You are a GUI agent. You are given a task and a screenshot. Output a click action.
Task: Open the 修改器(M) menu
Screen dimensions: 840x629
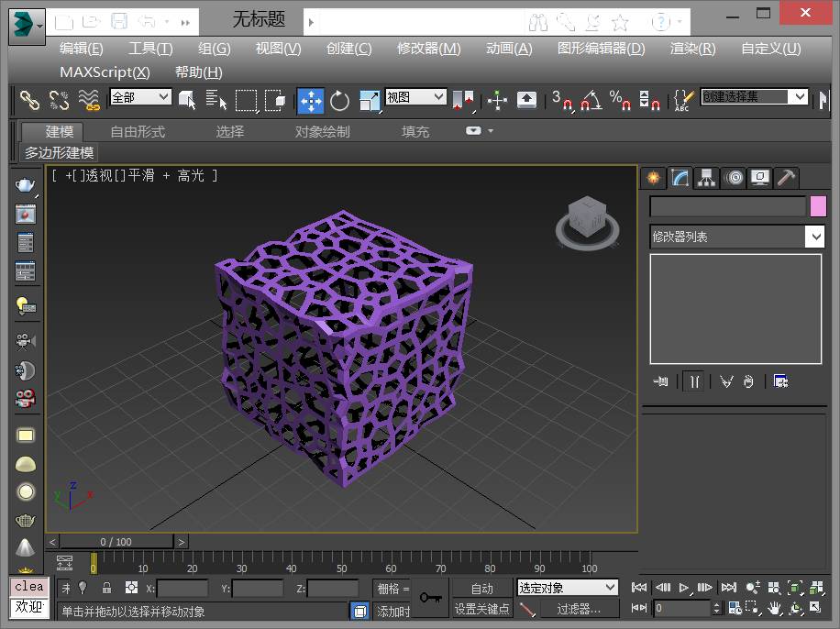(x=428, y=49)
